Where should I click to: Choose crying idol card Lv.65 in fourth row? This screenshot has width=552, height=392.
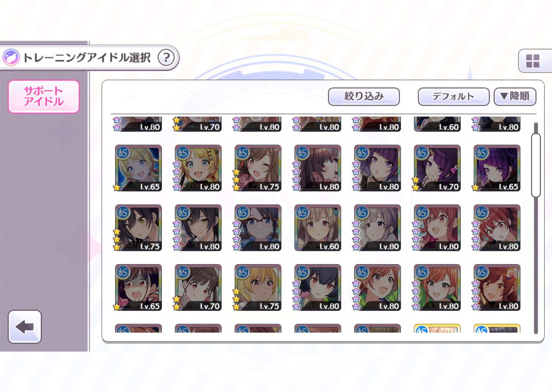138,288
